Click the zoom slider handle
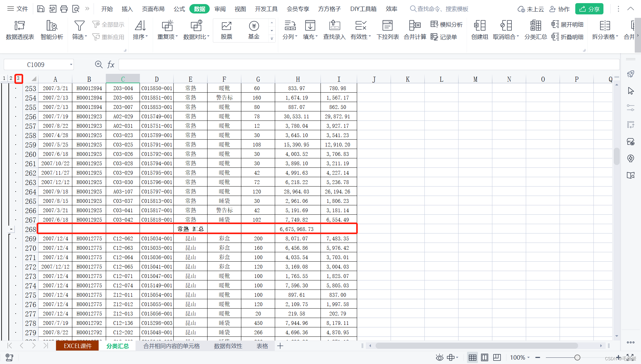 (x=577, y=357)
